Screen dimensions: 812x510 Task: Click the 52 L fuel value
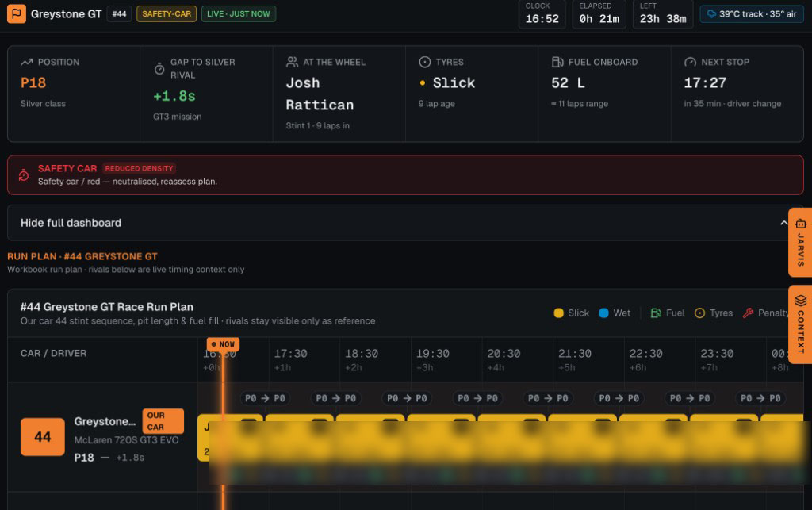point(568,82)
